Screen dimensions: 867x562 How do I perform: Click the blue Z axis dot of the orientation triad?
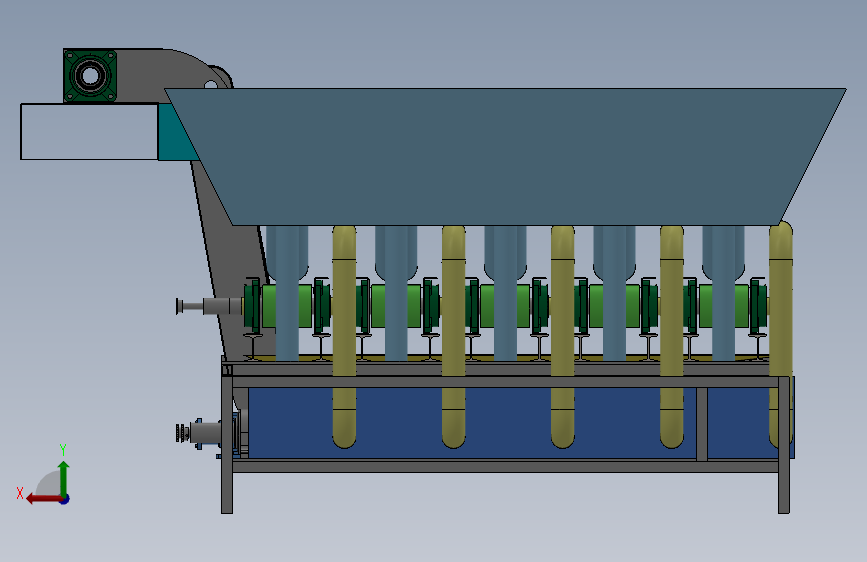pos(65,500)
